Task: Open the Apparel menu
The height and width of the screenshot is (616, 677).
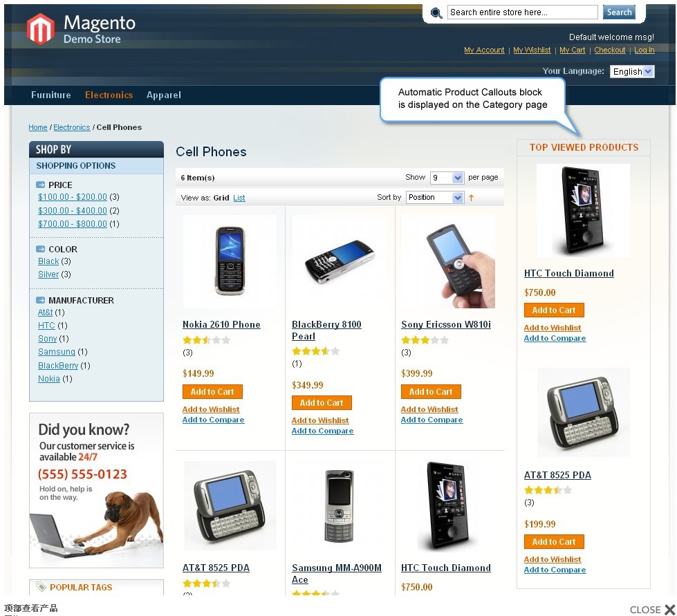Action: [x=164, y=95]
